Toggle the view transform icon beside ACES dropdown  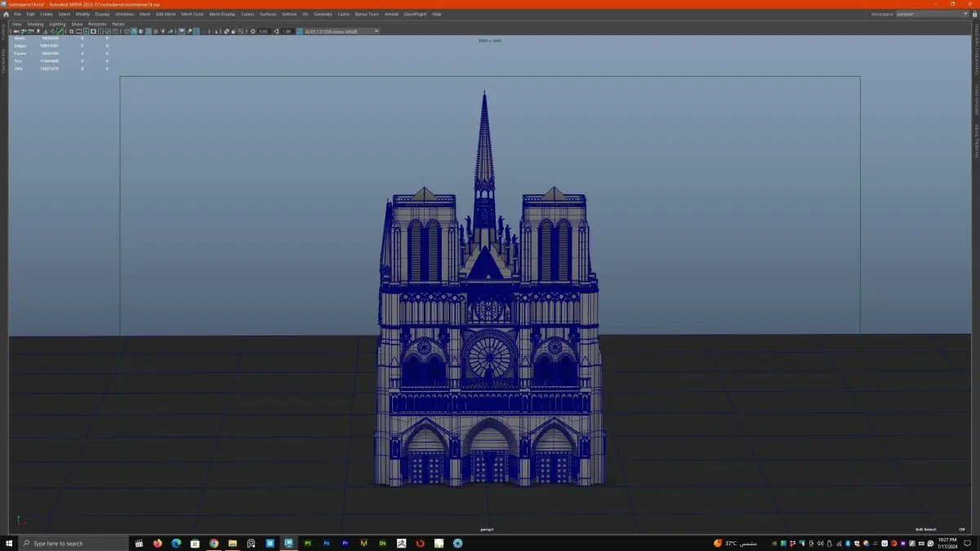300,31
